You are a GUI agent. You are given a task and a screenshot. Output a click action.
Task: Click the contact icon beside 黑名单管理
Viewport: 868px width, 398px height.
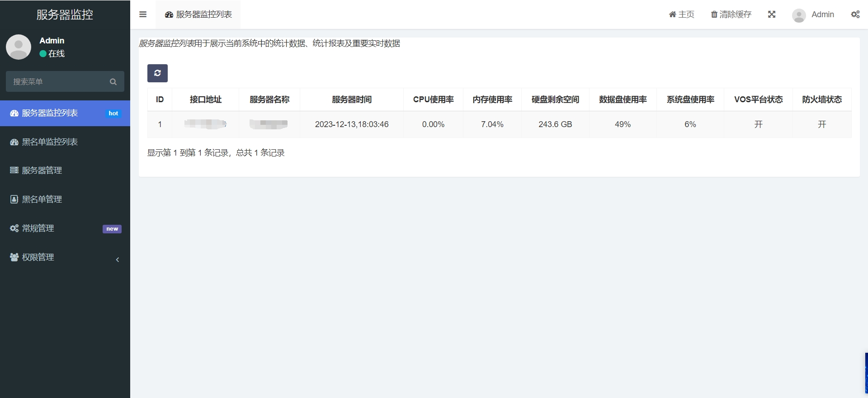[x=14, y=199]
